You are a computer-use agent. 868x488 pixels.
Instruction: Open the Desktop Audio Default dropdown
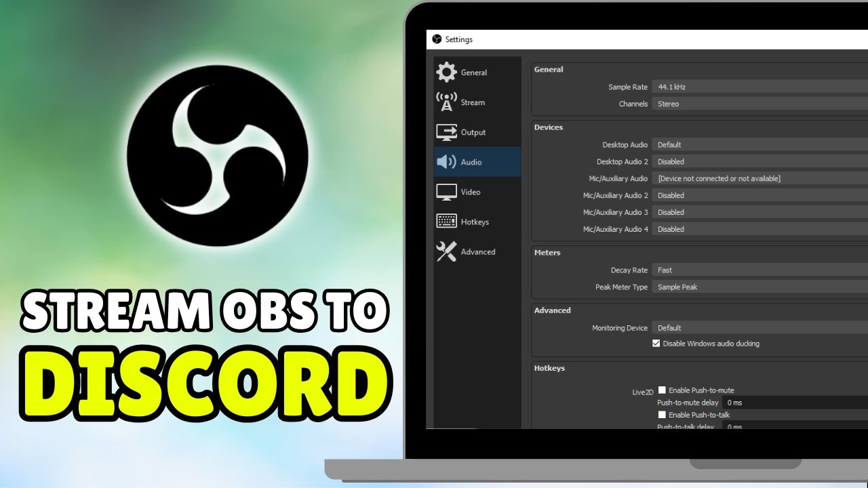coord(759,144)
